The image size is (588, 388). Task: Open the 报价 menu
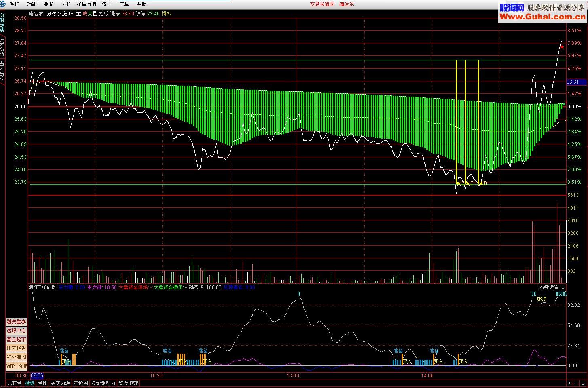point(49,4)
